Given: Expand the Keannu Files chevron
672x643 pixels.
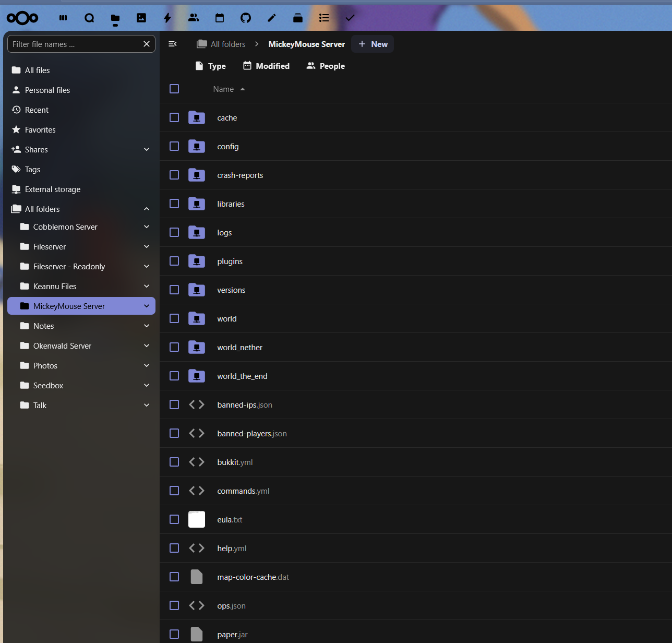Looking at the screenshot, I should [x=147, y=286].
